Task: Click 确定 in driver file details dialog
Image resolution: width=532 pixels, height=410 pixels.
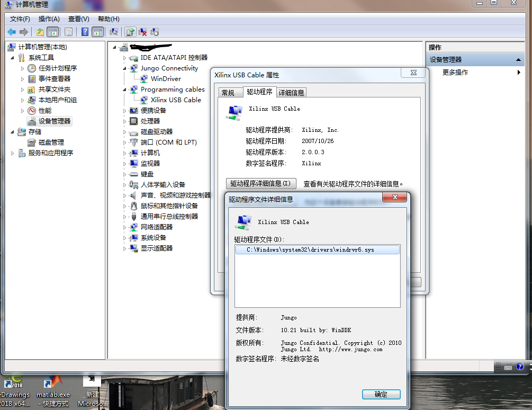Action: point(381,395)
